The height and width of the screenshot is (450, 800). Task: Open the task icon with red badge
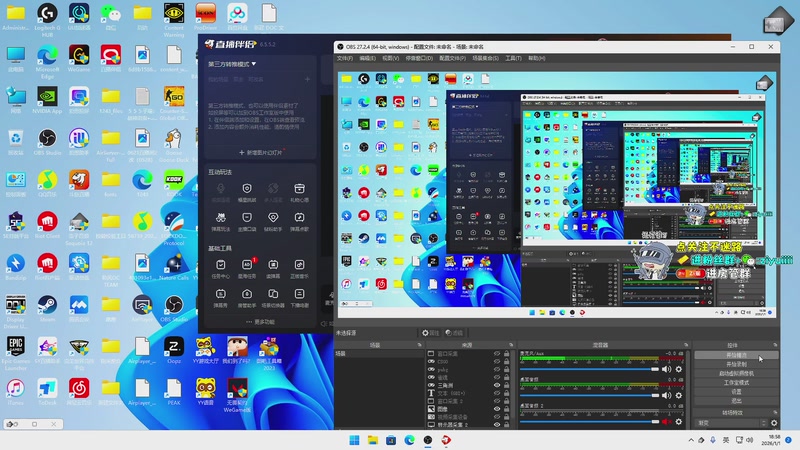coord(247,269)
